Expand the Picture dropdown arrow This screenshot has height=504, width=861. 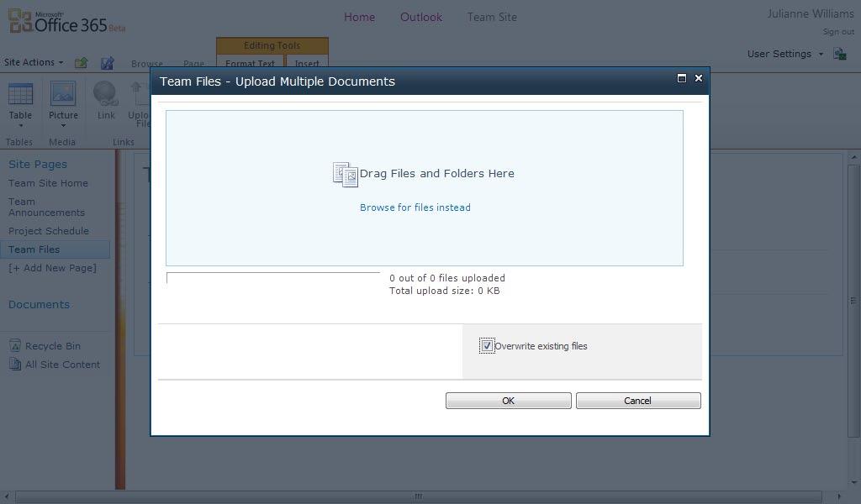pos(63,126)
